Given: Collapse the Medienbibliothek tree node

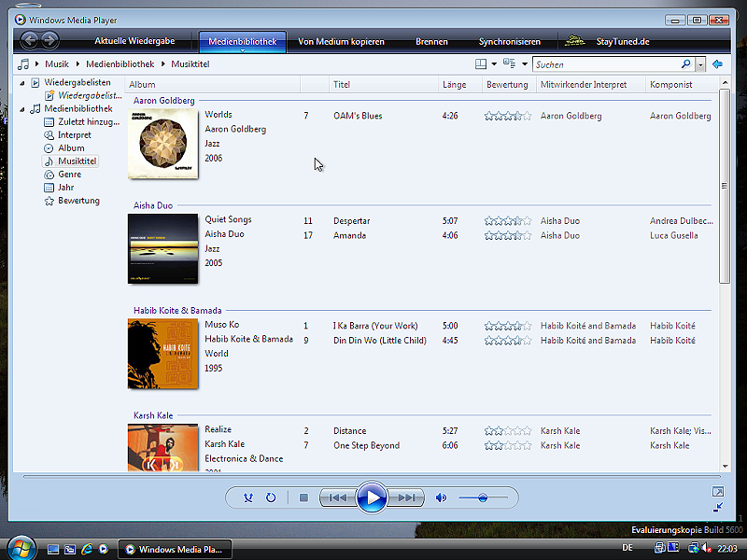Looking at the screenshot, I should point(23,108).
